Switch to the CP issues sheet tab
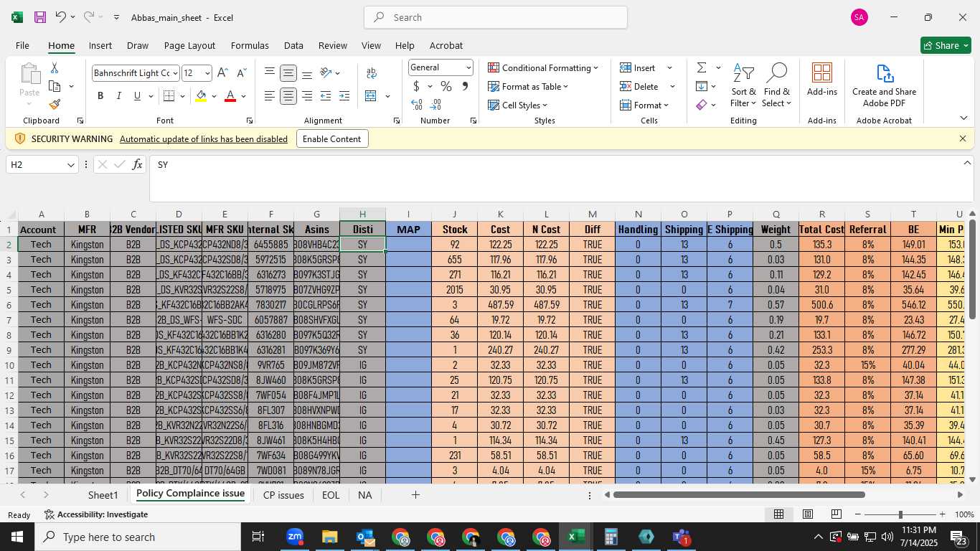The height and width of the screenshot is (551, 980). pos(283,495)
